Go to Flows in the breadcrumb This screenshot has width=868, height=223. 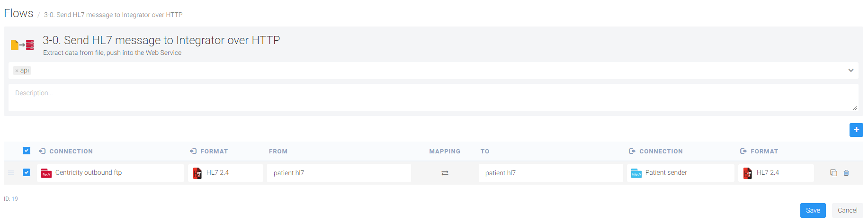[18, 13]
